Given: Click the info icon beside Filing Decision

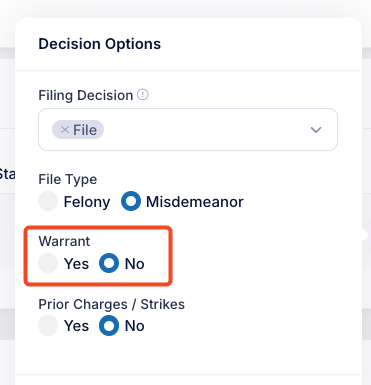Looking at the screenshot, I should pyautogui.click(x=143, y=95).
